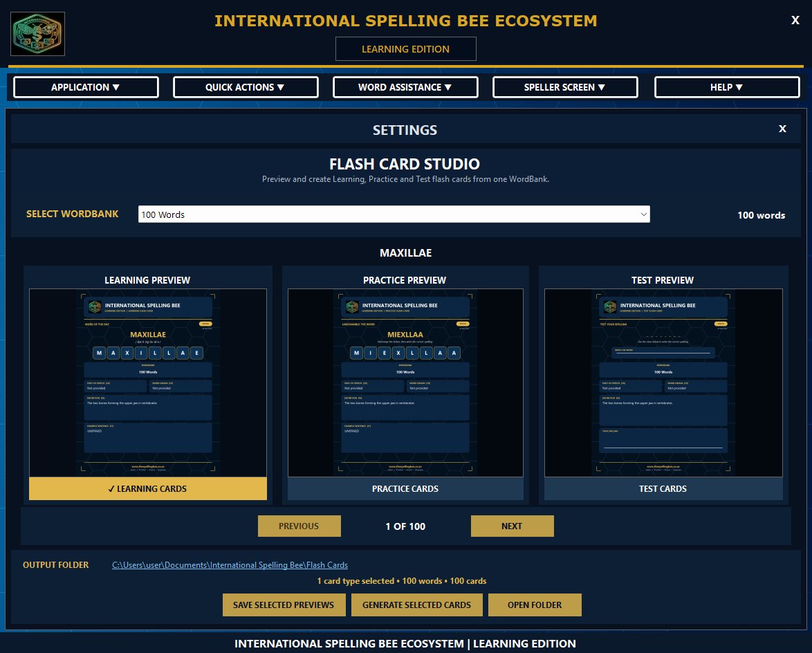Screen dimensions: 812x653
Task: Click the '1 OF 100' card counter
Action: pos(405,526)
